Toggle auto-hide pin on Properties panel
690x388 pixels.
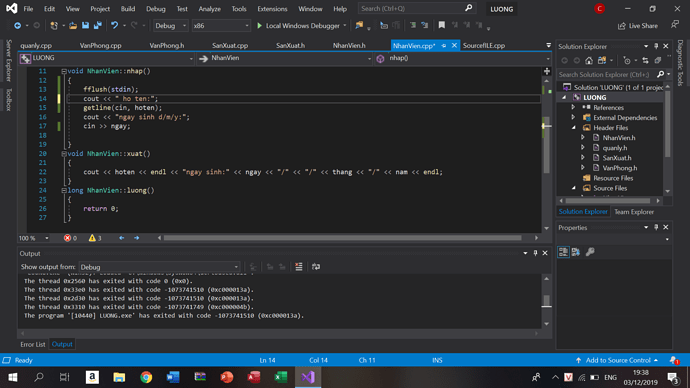point(656,227)
